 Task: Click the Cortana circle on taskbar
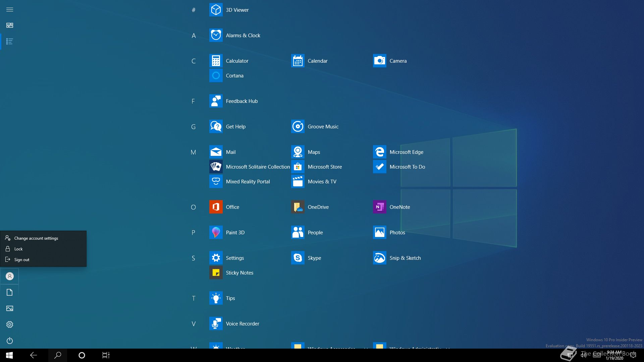tap(82, 355)
